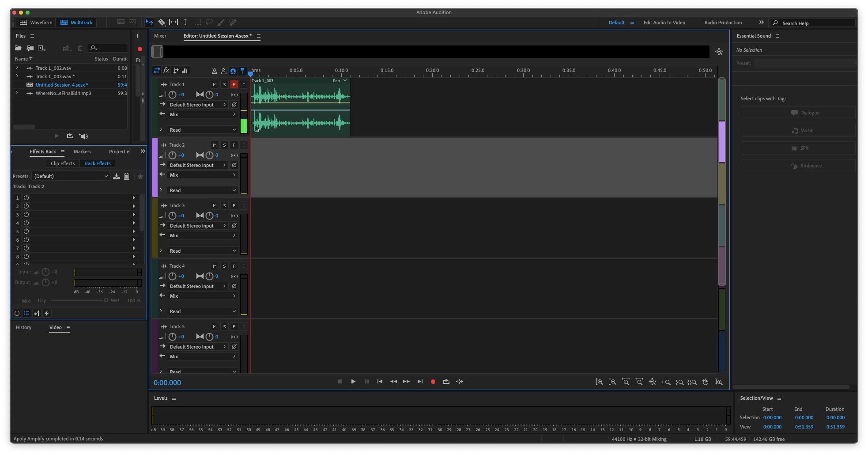
Task: Arm Track 2 for record
Action: point(234,145)
